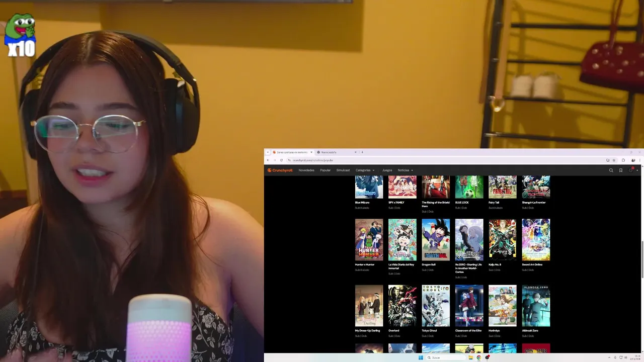Viewport: 644px width, 362px height.
Task: Switch to the Crunchyroll series tab
Action: point(293,152)
